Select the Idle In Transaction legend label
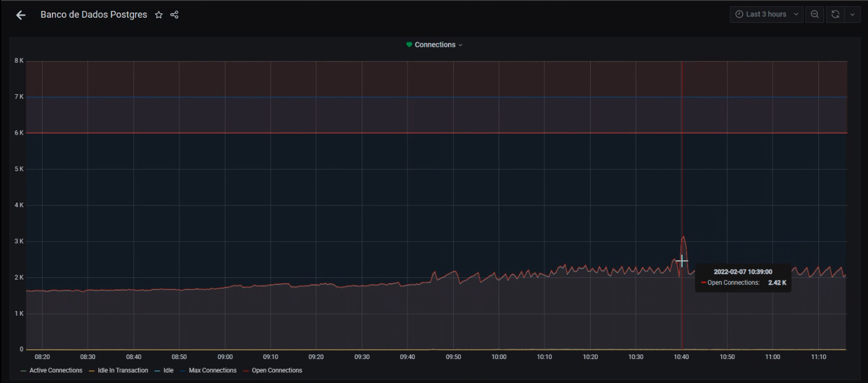The image size is (868, 383). point(123,370)
